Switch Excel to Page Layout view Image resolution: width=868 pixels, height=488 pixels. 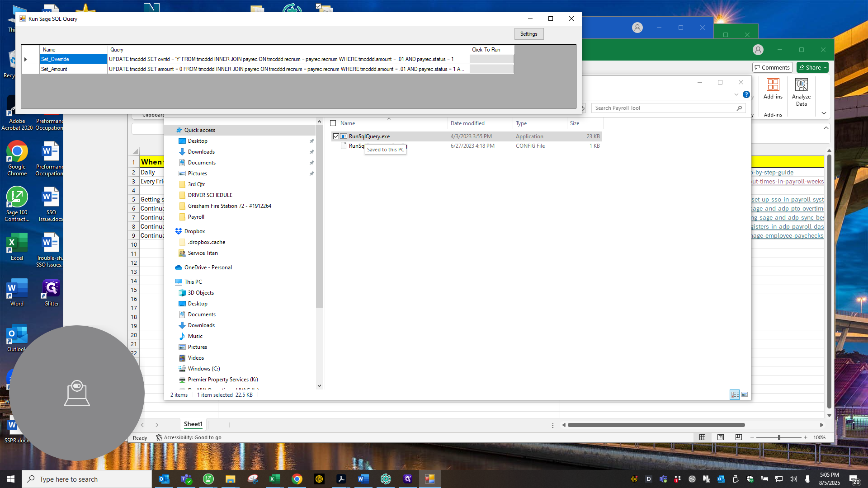pyautogui.click(x=721, y=437)
